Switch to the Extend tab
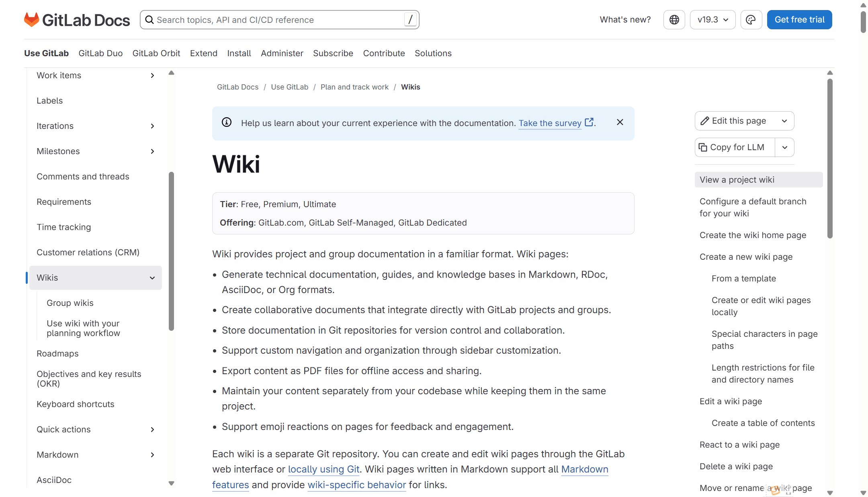Screen dimensions: 868x497 point(204,53)
